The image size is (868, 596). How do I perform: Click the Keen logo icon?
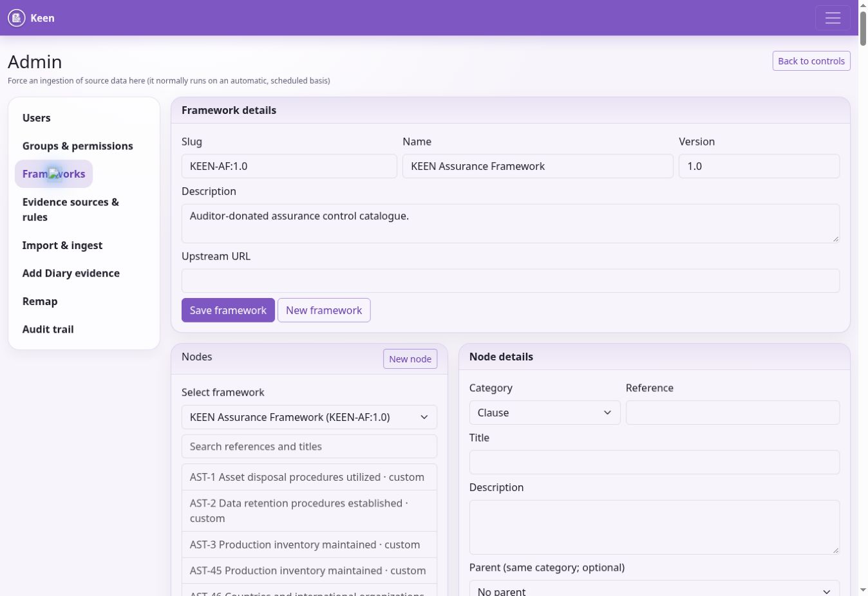17,18
